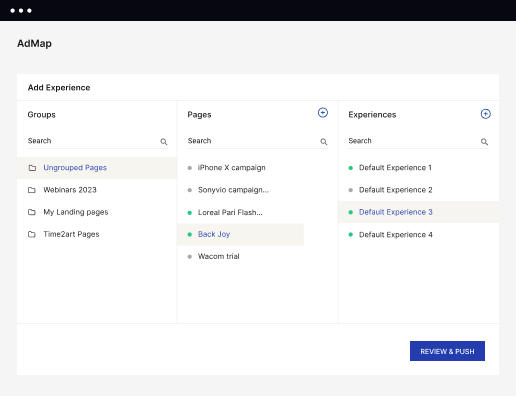Screen dimensions: 516x396
Task: Click the add experience plus icon
Action: click(x=485, y=114)
